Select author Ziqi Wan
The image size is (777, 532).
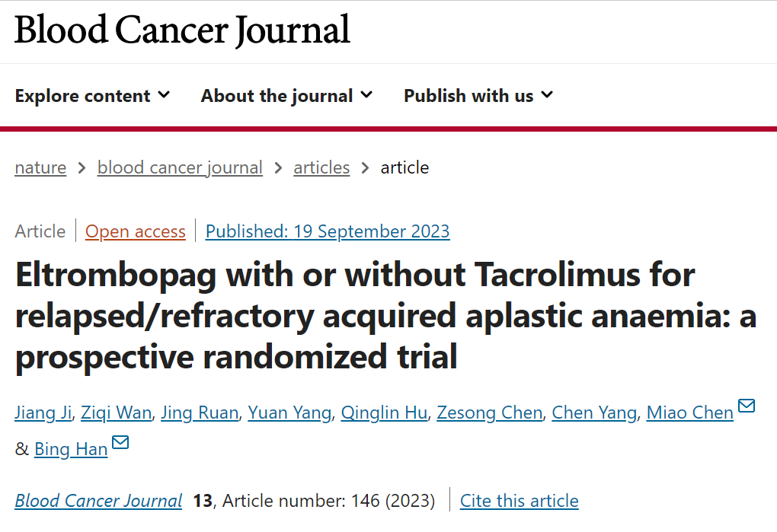(x=116, y=413)
